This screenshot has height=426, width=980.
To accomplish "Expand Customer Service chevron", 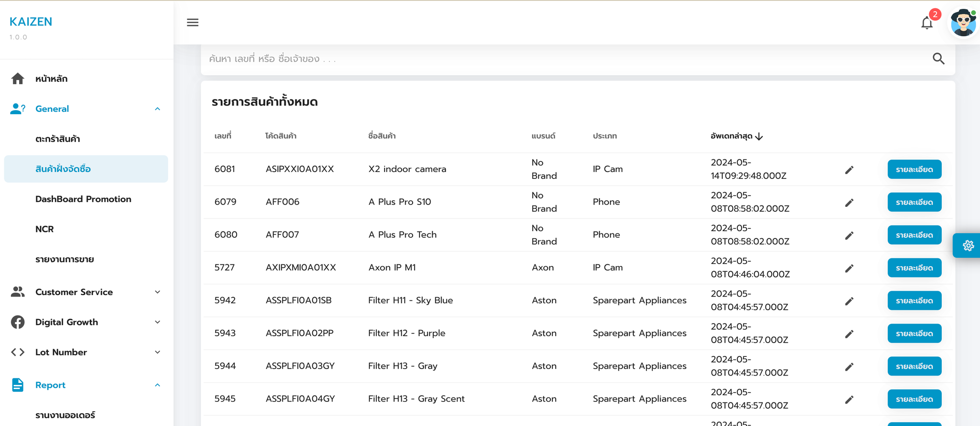I will point(157,292).
